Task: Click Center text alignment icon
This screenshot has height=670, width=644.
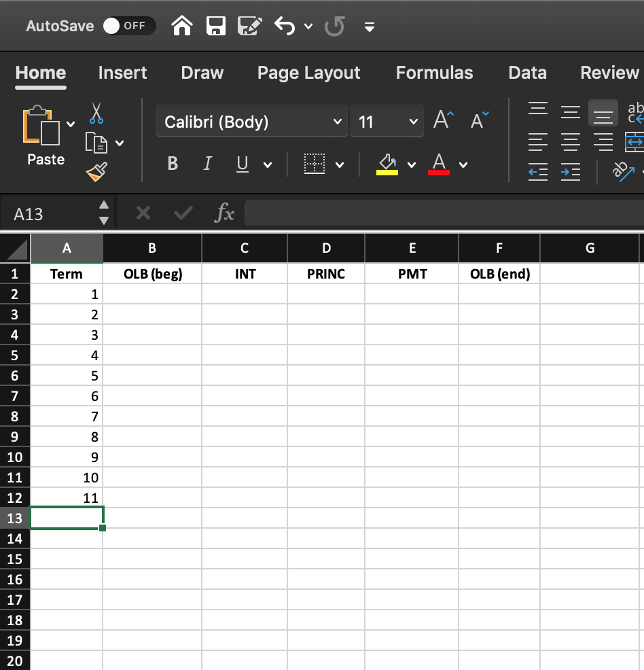Action: click(571, 142)
